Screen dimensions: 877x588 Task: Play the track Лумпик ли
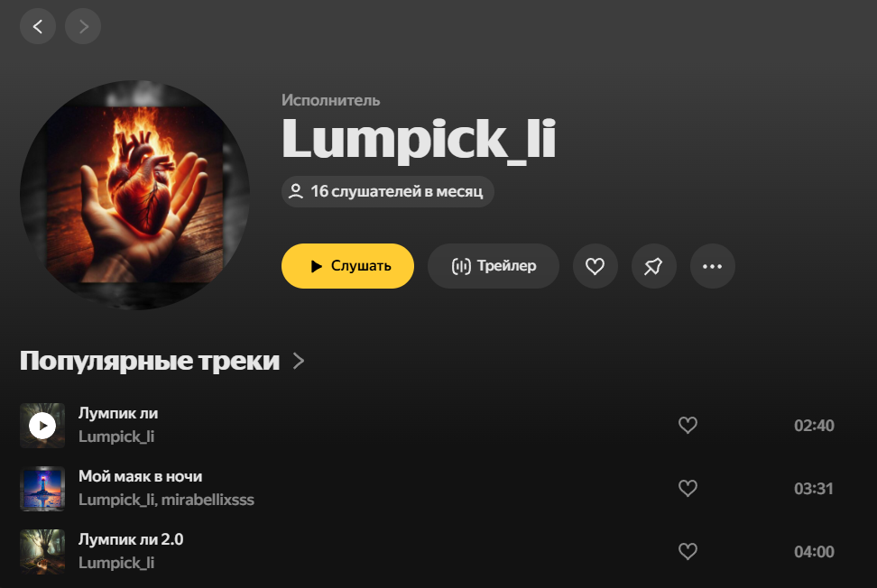tap(42, 426)
